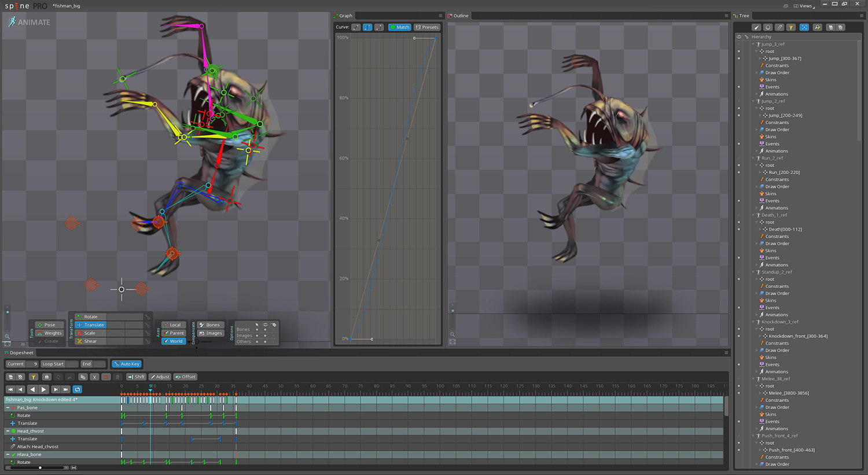Expand Draw Order under Jump_3_ref
Viewport: 868px width, 475px height.
click(757, 73)
